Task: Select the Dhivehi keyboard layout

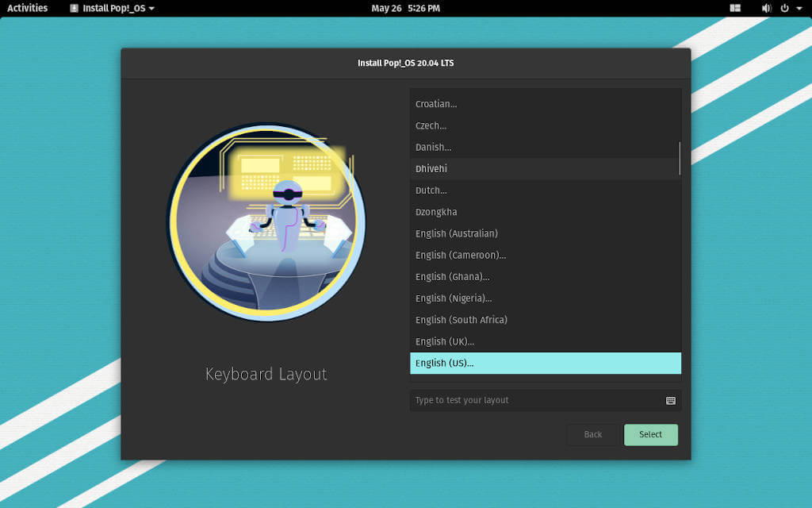Action: 546,168
